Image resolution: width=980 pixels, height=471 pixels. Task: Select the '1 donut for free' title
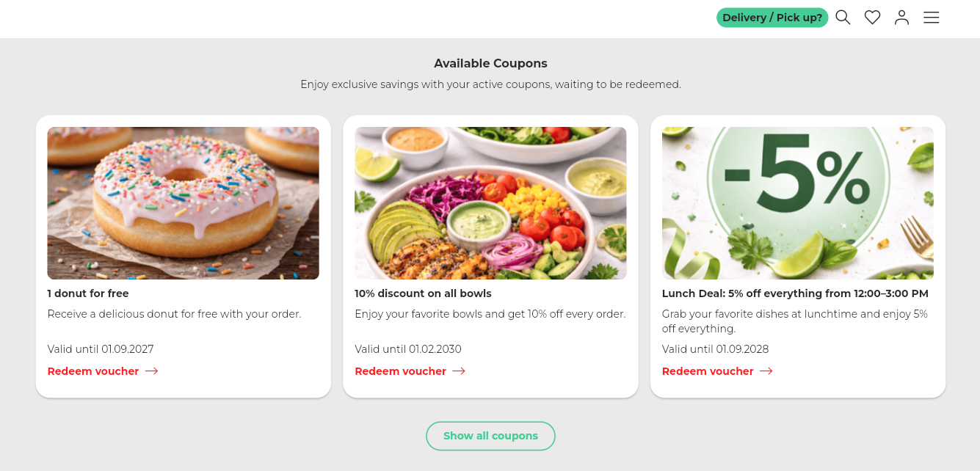click(88, 293)
